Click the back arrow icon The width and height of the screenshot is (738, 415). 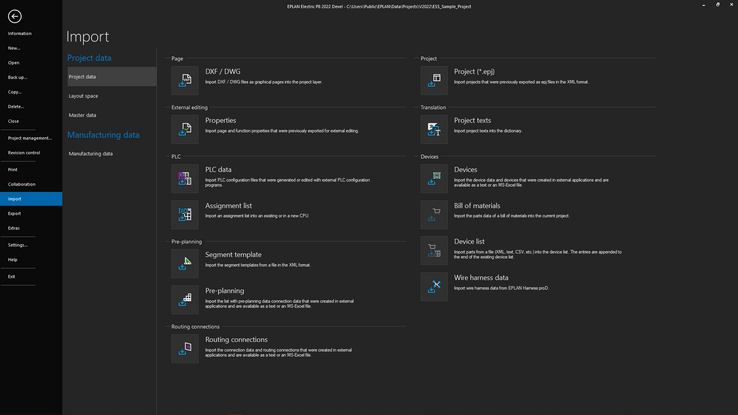pyautogui.click(x=15, y=16)
